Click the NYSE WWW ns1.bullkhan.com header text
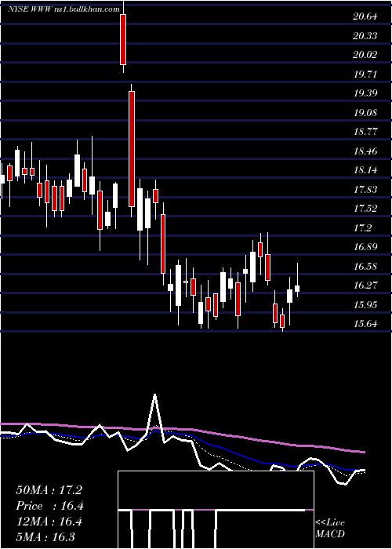Viewport: 392px width, 549px height. (64, 9)
